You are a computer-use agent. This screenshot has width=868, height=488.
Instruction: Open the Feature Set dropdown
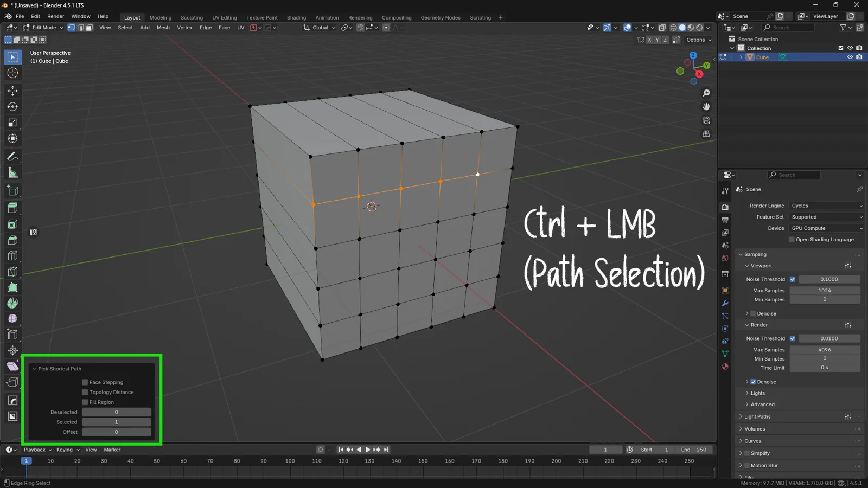826,217
